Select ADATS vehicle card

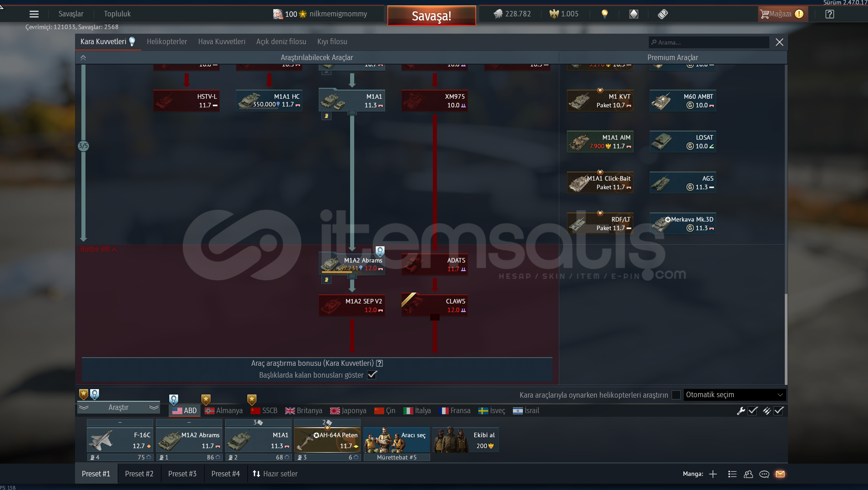coord(435,264)
